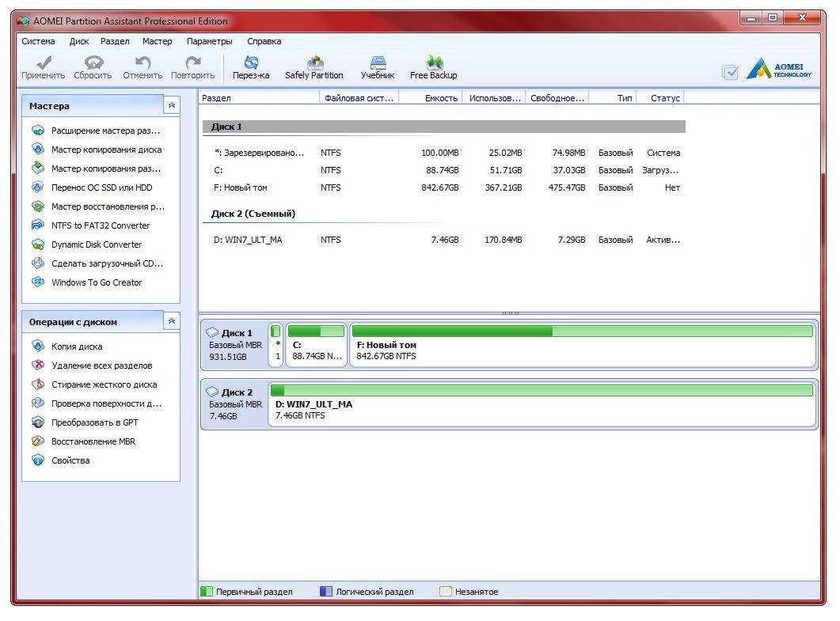
Task: Click the blue Логический раздел legend swatch
Action: tap(326, 592)
